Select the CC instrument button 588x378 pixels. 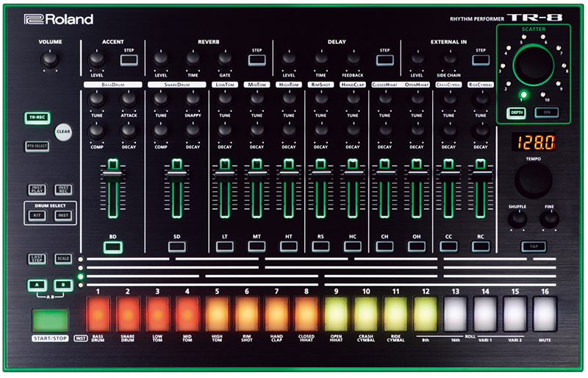448,247
